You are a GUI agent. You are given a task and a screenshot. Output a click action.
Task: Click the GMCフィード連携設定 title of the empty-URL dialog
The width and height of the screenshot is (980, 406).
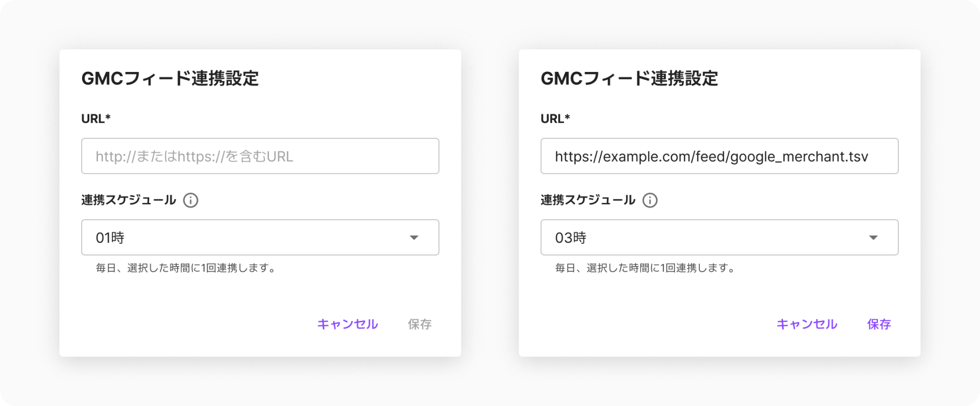click(x=170, y=79)
